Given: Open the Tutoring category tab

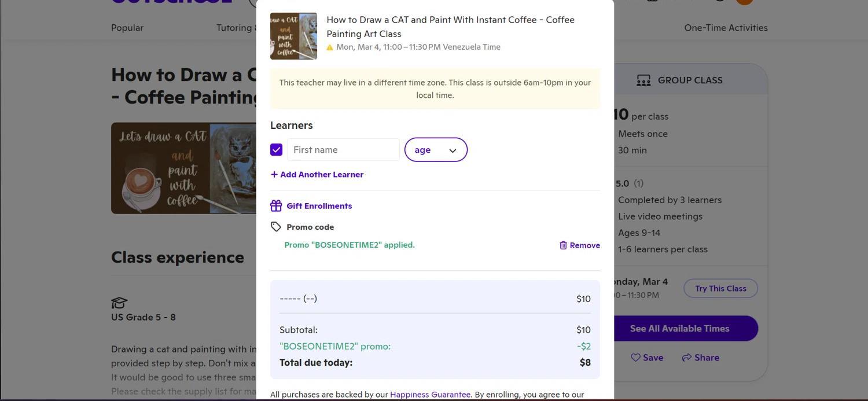Looking at the screenshot, I should [236, 28].
